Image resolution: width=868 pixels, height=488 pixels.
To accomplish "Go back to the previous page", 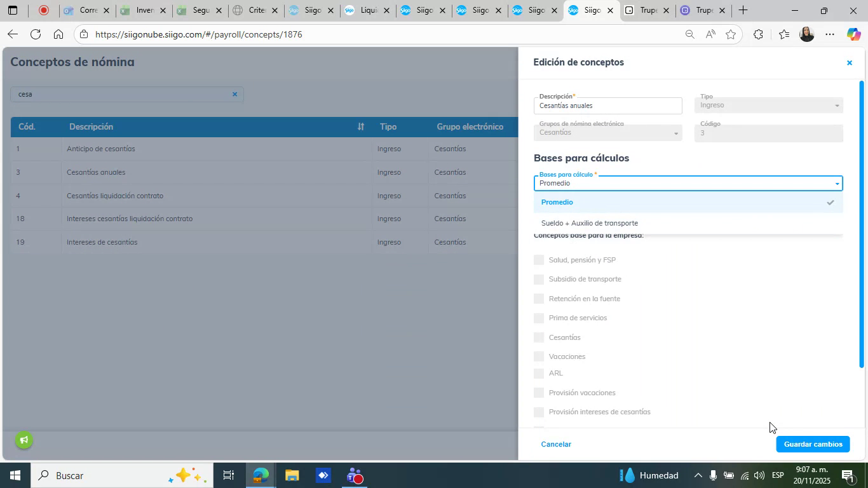I will point(12,34).
